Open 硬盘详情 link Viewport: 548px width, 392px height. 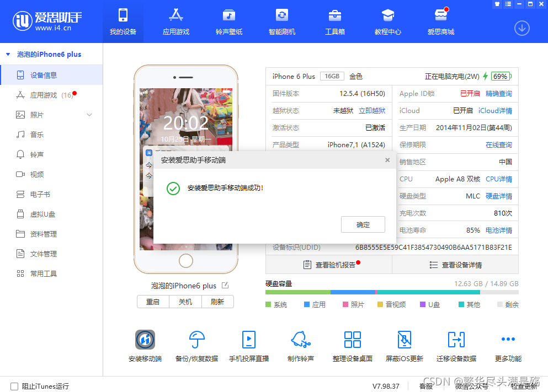click(499, 196)
